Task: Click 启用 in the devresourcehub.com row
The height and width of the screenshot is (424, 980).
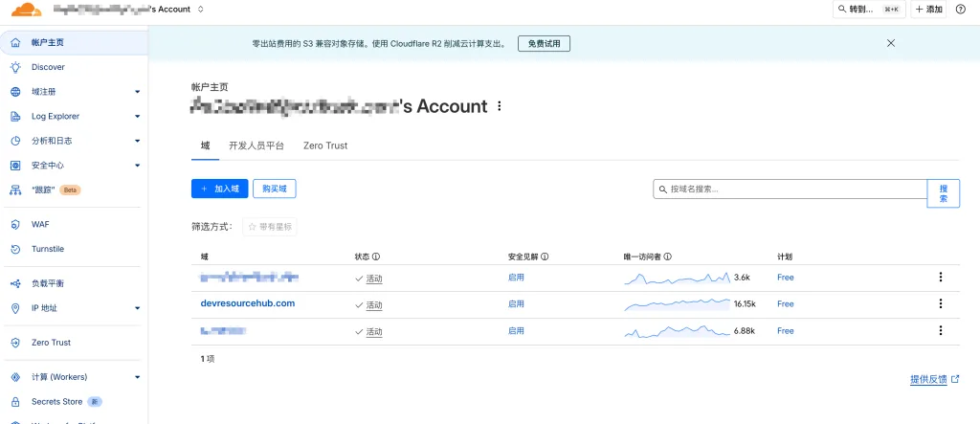Action: pyautogui.click(x=516, y=304)
